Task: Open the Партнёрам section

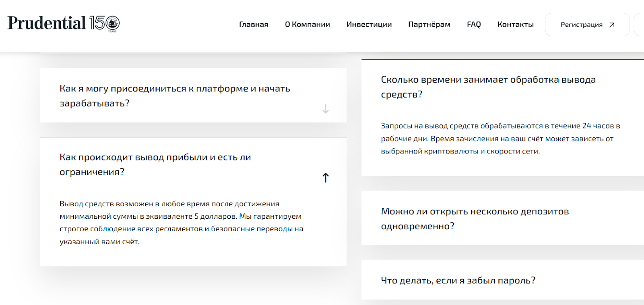Action: coord(429,25)
